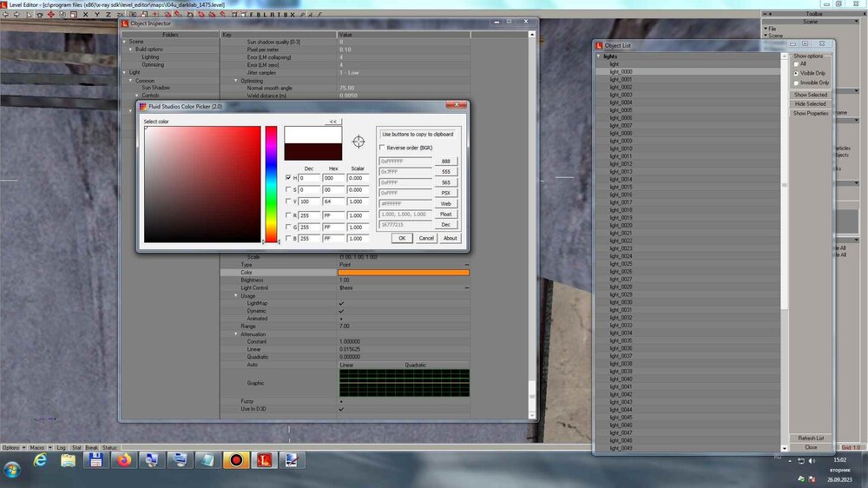The width and height of the screenshot is (868, 488).
Task: Collapse the lights tree group
Action: point(598,56)
